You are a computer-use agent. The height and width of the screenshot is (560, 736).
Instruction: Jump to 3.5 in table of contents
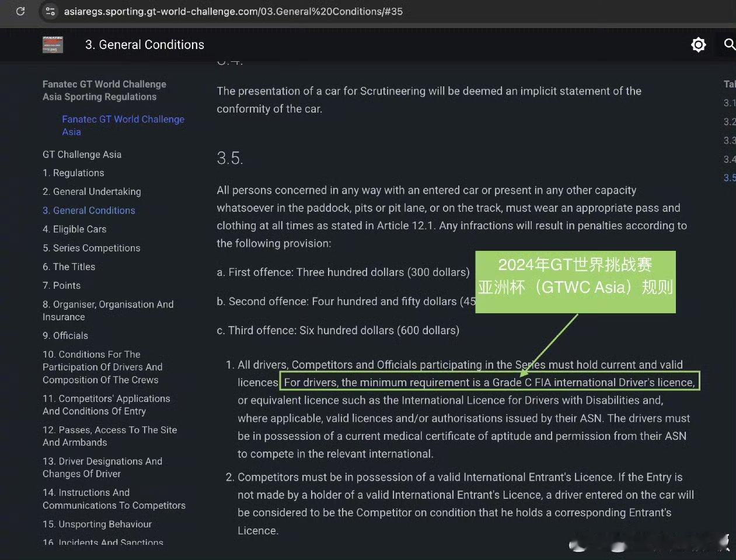(x=730, y=177)
